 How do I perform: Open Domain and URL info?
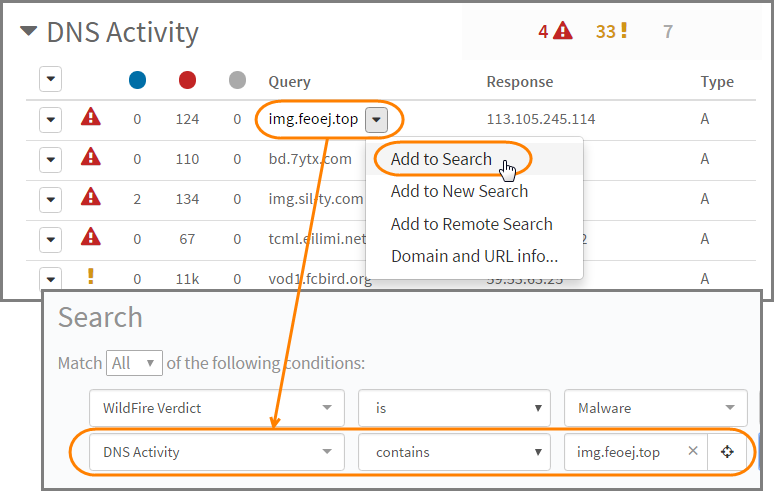click(474, 256)
